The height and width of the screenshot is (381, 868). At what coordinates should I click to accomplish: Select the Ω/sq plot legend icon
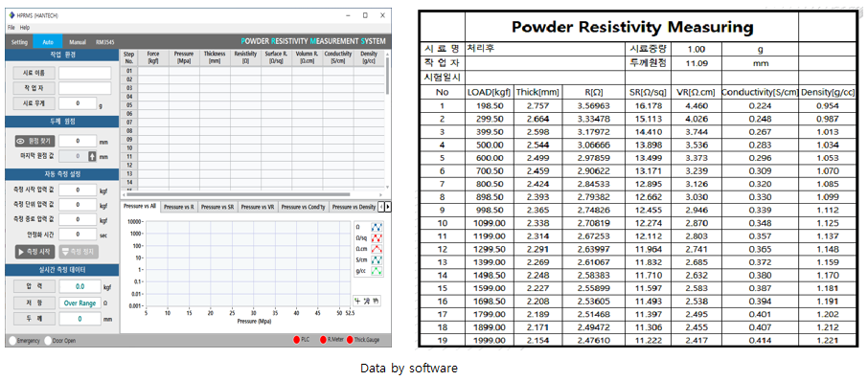coord(377,237)
